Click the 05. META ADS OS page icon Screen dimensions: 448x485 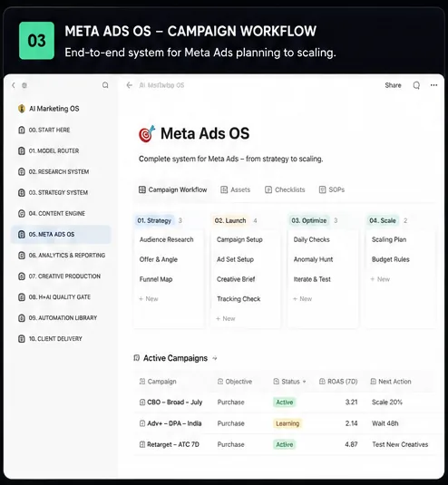22,235
